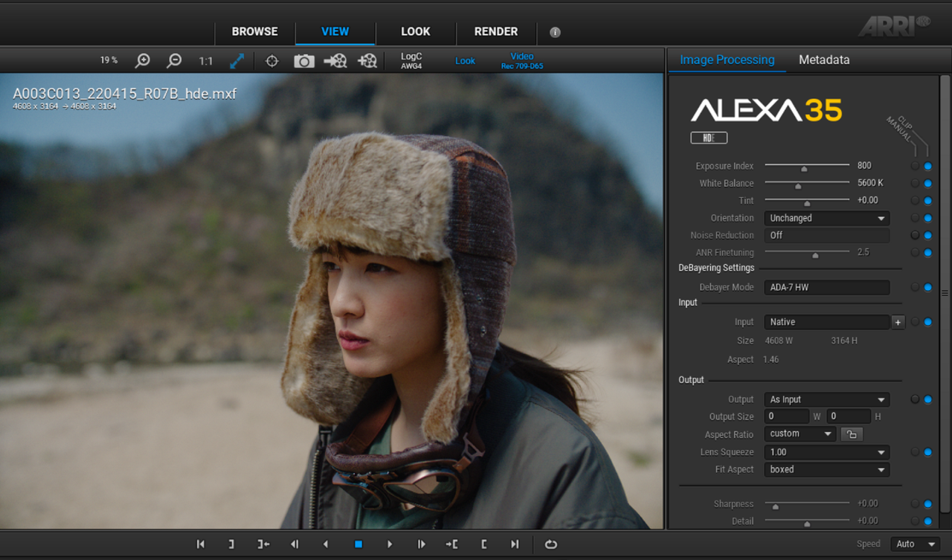Image resolution: width=952 pixels, height=560 pixels.
Task: Stop playback with the blue square
Action: [358, 544]
